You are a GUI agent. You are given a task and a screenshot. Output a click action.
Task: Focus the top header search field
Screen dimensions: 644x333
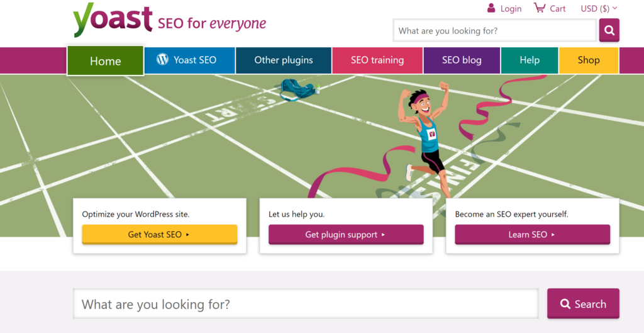(494, 30)
